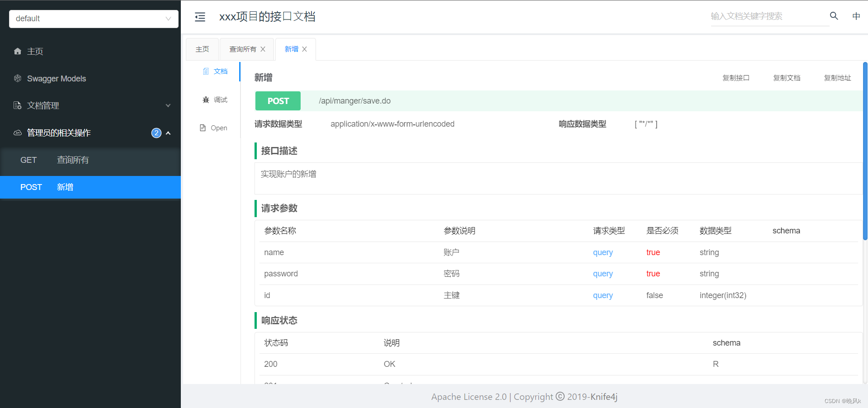
Task: Click false in the id row
Action: 655,295
